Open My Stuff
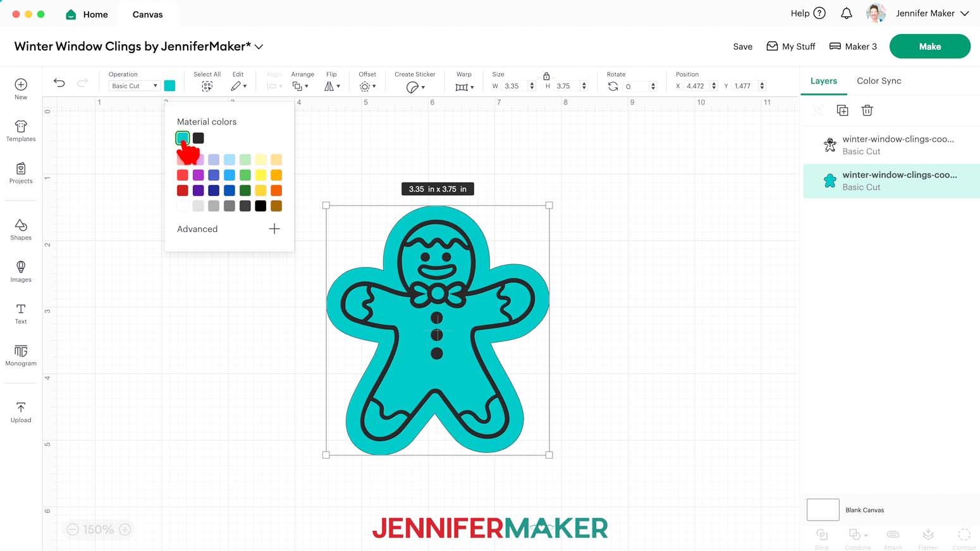The height and width of the screenshot is (551, 980). coord(791,47)
